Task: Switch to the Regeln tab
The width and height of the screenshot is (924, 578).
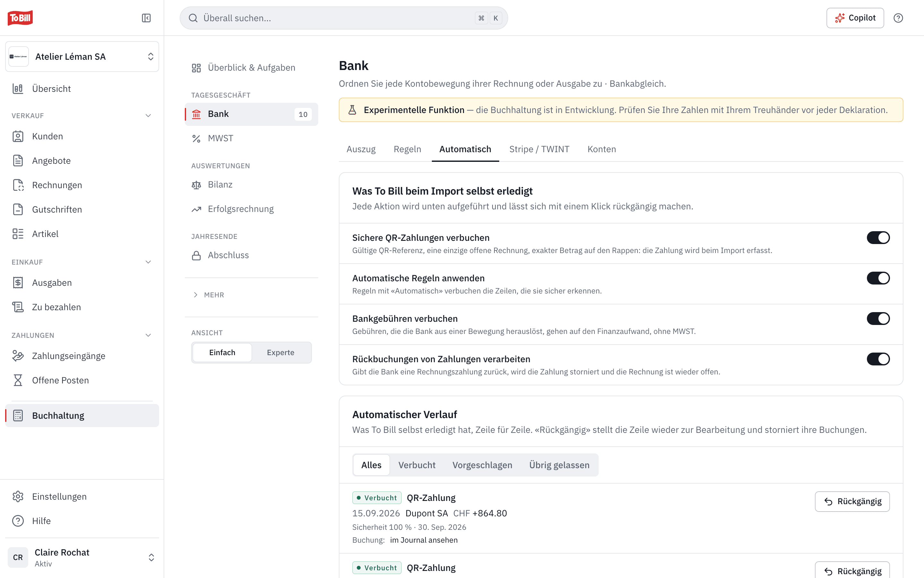Action: tap(407, 149)
